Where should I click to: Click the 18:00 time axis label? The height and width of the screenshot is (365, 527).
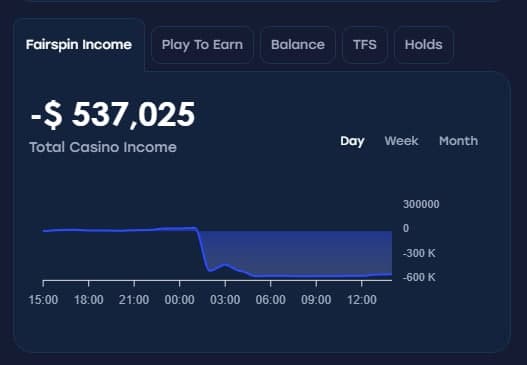(x=88, y=299)
